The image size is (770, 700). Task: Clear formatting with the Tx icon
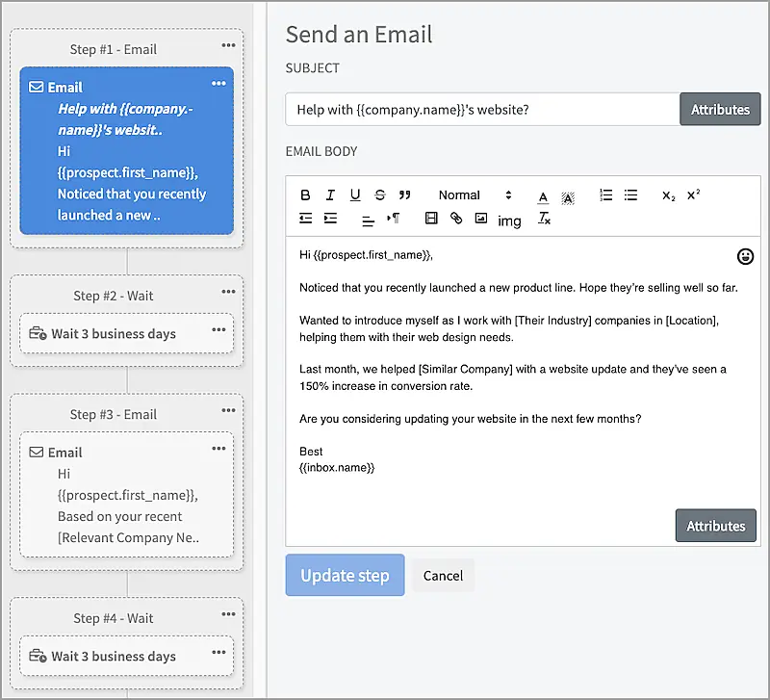[x=544, y=220]
